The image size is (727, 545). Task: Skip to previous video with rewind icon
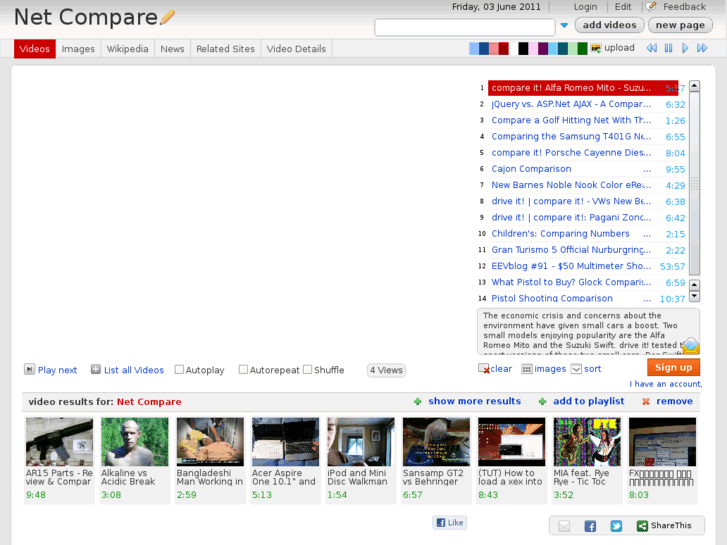coord(651,48)
